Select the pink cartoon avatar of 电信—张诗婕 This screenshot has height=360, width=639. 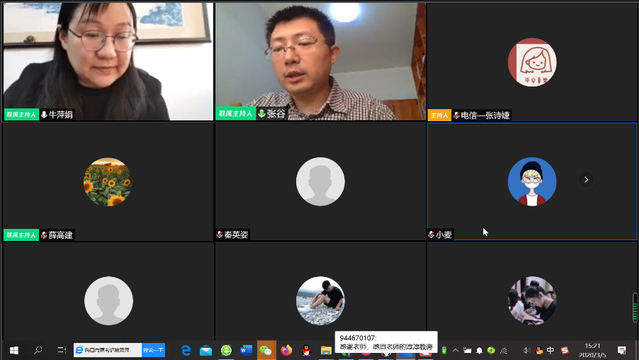(x=532, y=62)
